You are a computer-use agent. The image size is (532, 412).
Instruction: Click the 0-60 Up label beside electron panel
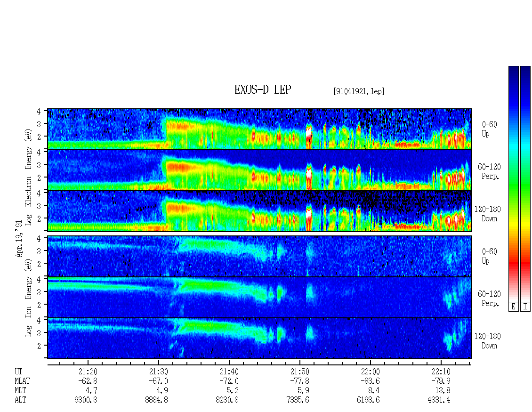coord(489,129)
